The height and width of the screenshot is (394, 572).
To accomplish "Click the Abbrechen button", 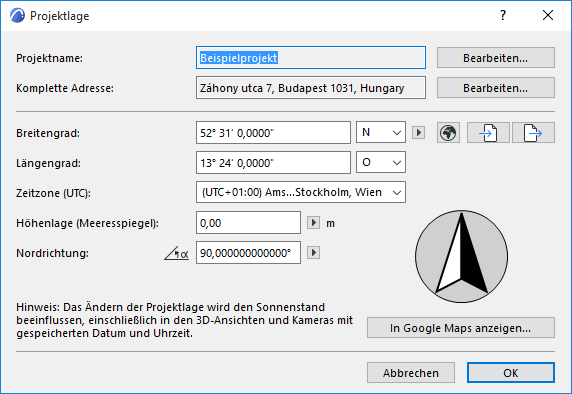I will point(411,373).
